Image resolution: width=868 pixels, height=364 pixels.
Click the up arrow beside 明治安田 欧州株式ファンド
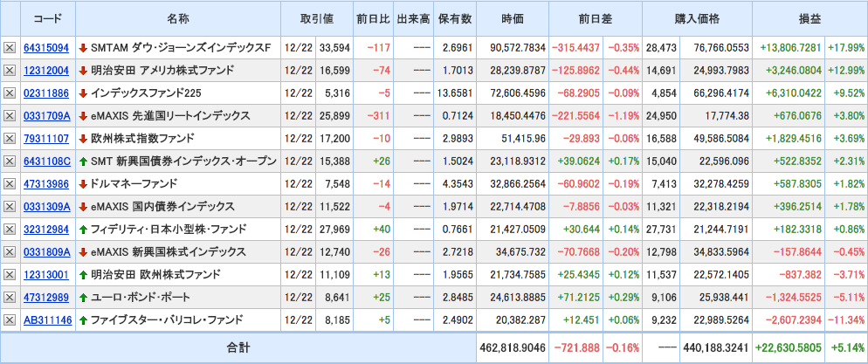83,274
